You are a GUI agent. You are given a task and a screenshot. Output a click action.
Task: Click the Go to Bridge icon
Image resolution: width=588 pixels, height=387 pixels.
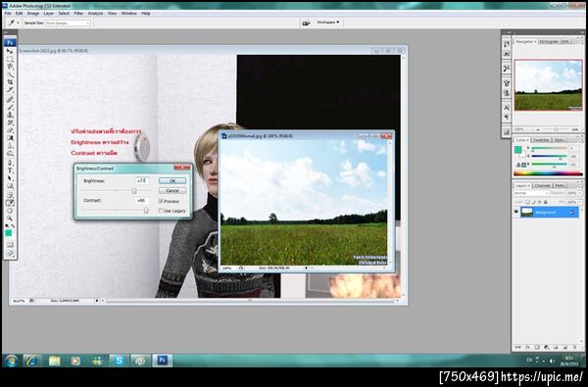tap(306, 23)
